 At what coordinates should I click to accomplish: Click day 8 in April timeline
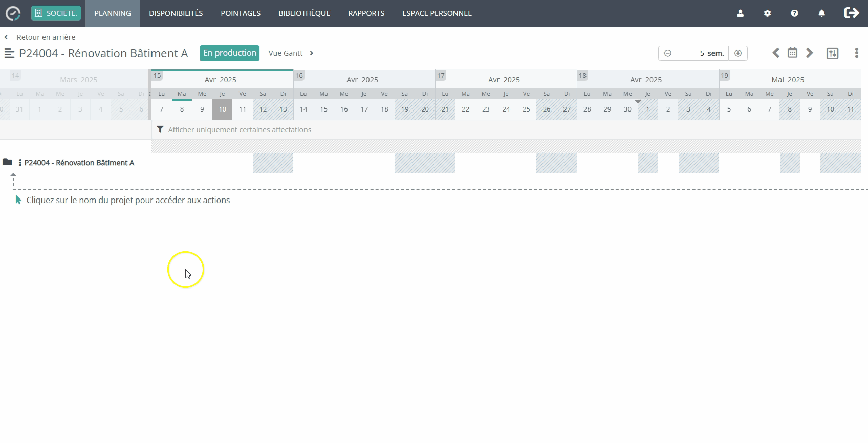tap(182, 109)
